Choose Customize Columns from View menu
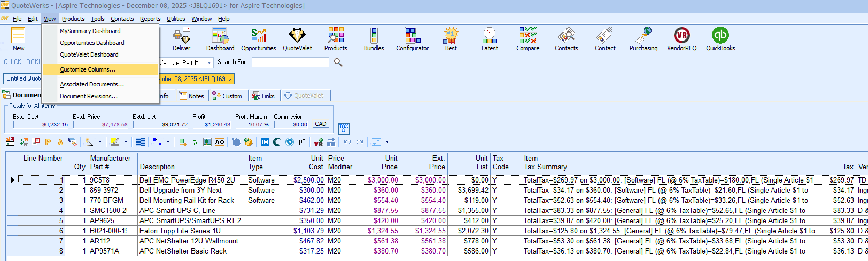868x261 pixels. [x=88, y=69]
